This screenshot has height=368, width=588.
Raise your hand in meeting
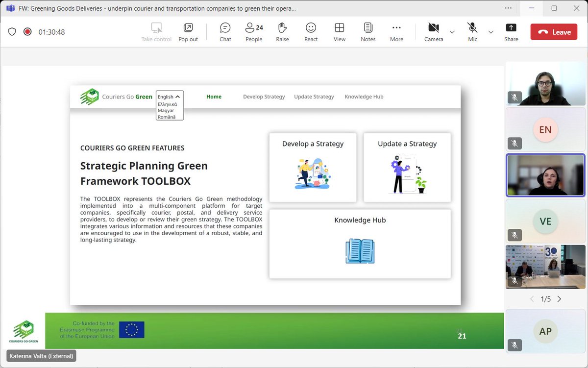click(282, 32)
